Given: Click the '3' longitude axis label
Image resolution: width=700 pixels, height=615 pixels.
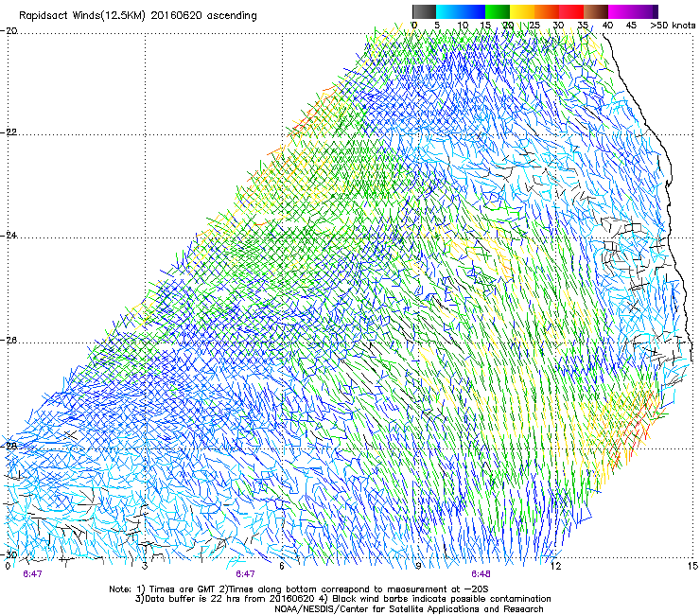Looking at the screenshot, I should (145, 566).
